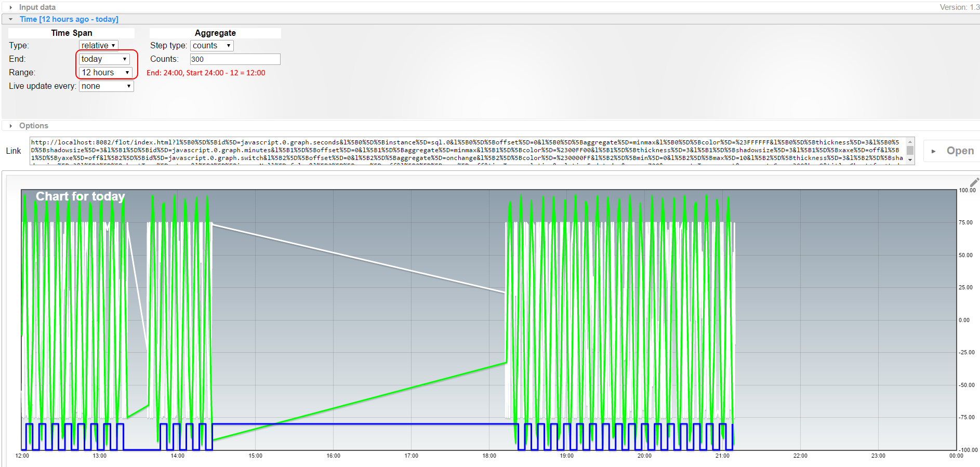Screen dimensions: 980x467
Task: Click the 100.00 y-axis label
Action: (967, 191)
